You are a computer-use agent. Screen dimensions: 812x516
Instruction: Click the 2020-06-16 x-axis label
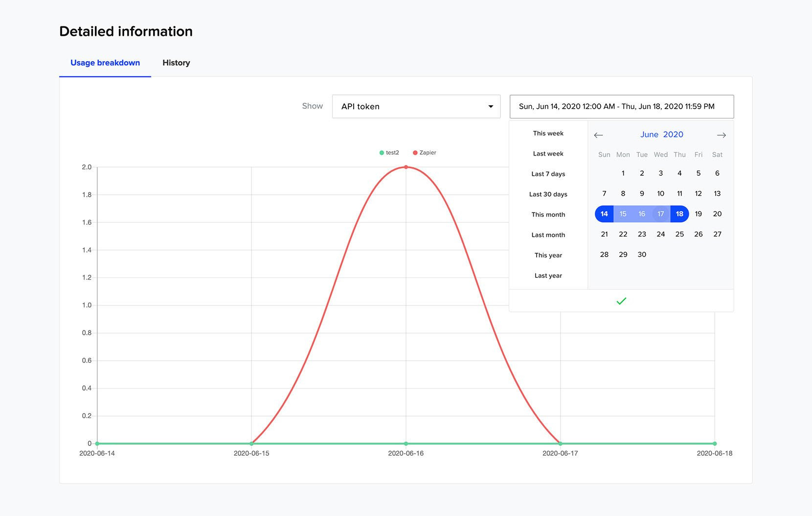406,453
